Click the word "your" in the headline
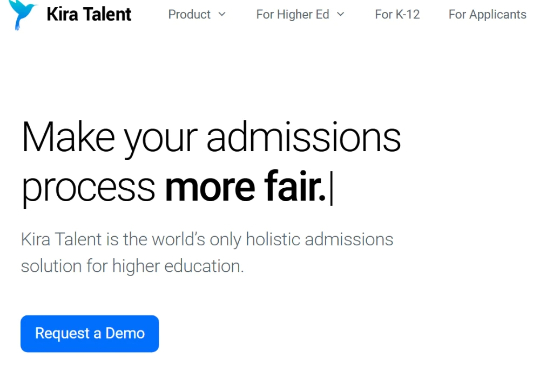 tap(160, 140)
